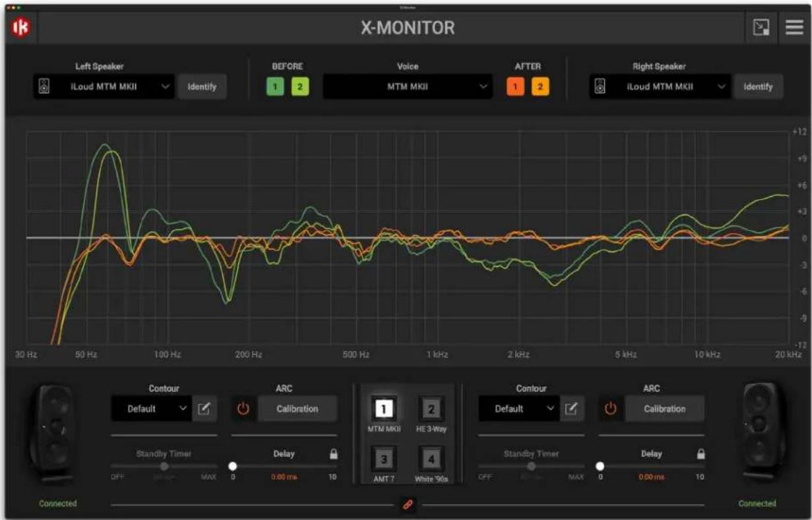Open the Right Speaker model dropdown
Viewport: 812px width, 520px height.
pos(660,87)
